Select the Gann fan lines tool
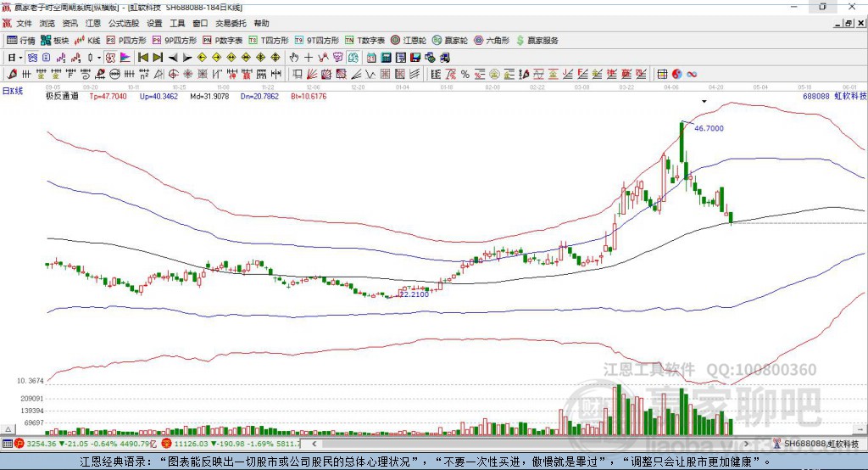 pos(312,75)
